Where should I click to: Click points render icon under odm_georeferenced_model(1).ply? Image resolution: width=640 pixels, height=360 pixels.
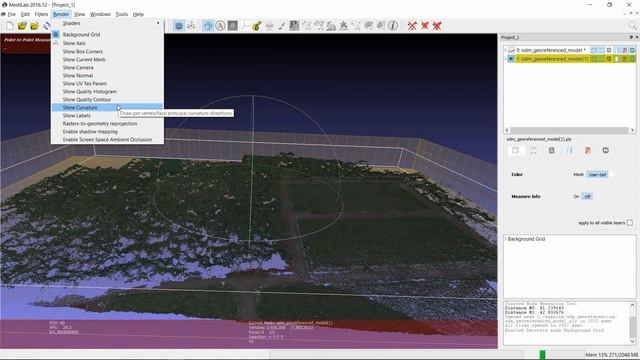click(533, 151)
